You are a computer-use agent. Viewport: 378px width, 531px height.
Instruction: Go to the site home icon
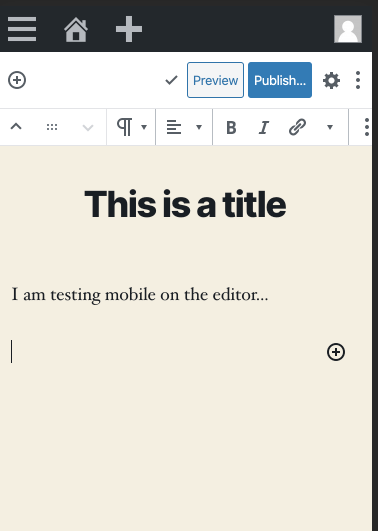point(76,30)
